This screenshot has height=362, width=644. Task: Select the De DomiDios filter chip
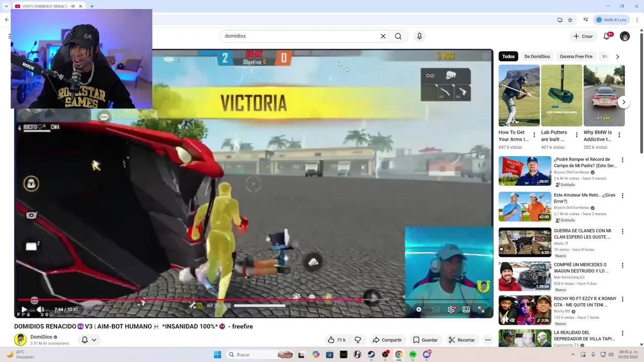click(537, 56)
